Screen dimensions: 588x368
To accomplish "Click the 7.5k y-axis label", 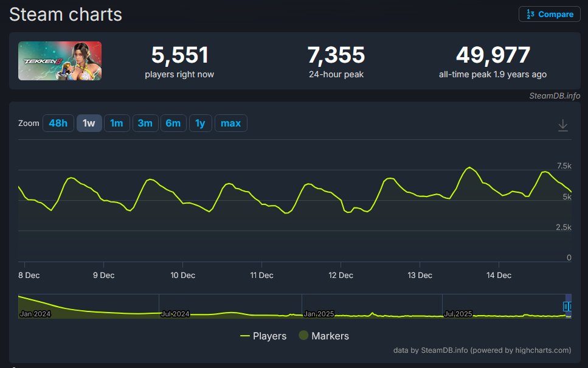I will 564,166.
